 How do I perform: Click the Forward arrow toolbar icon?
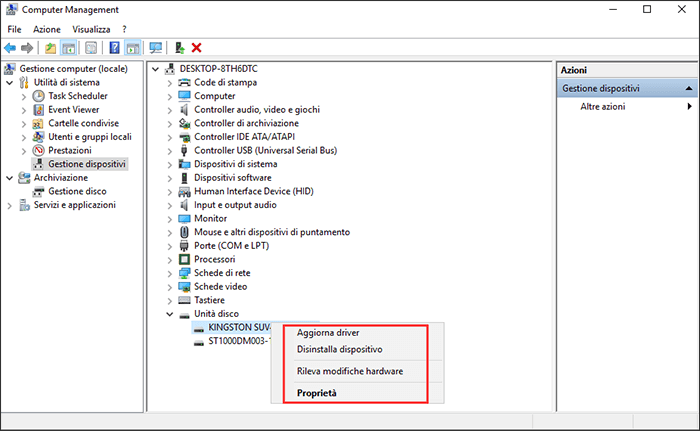point(27,48)
